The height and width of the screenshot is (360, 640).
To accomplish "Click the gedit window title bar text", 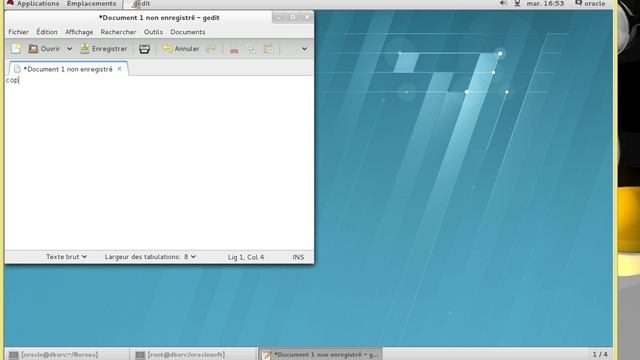I will click(159, 18).
